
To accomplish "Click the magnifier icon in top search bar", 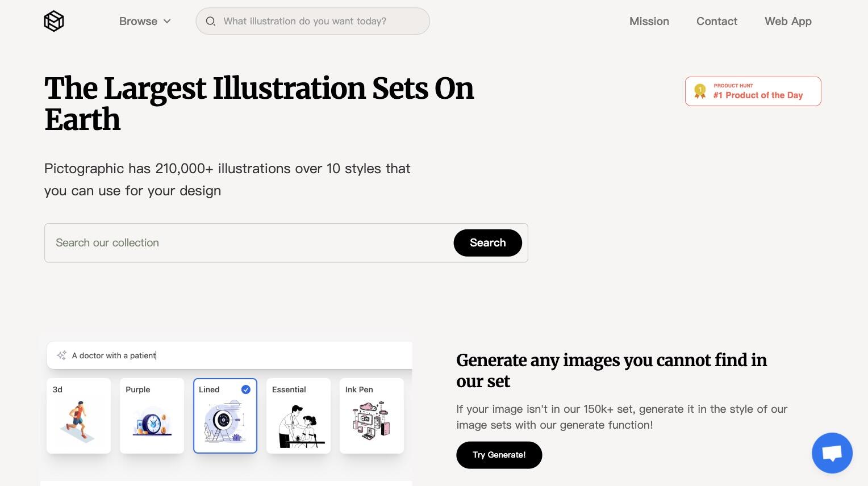I will point(210,21).
